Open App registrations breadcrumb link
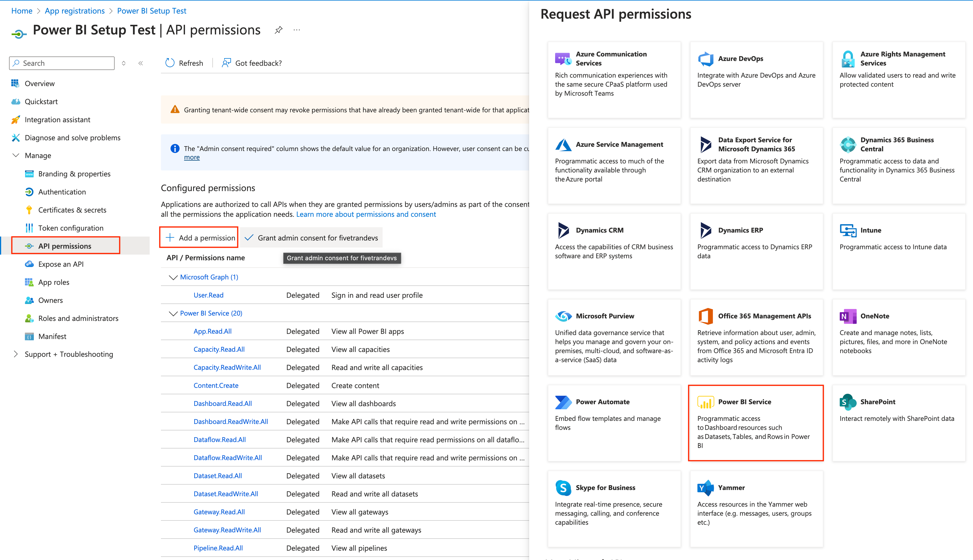The width and height of the screenshot is (973, 560). point(75,11)
